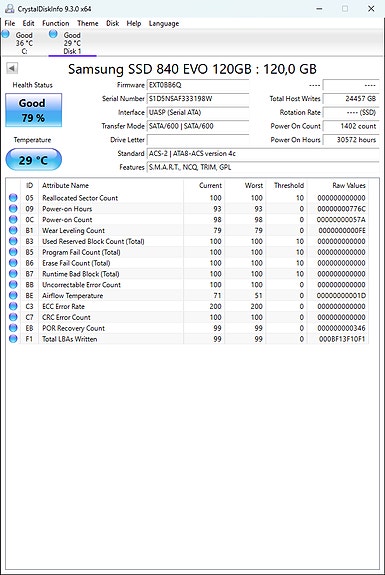This screenshot has height=575, width=385.
Task: Click raw value 000BF13F10F1
Action: click(x=342, y=339)
